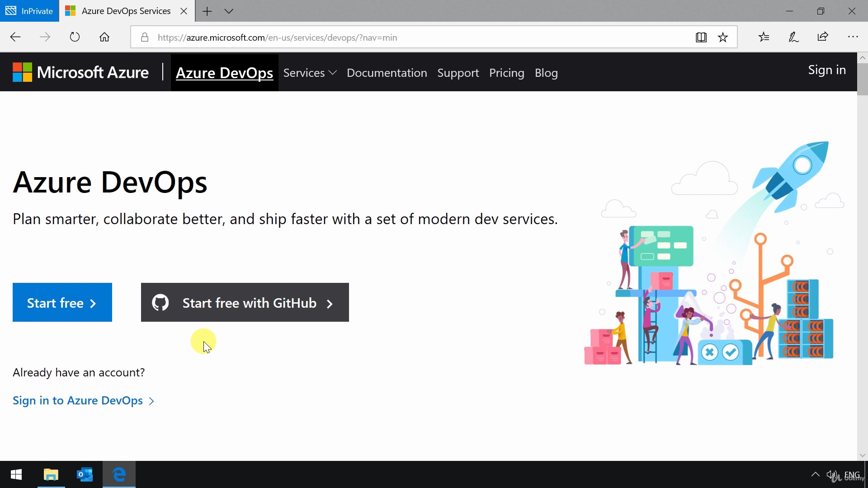
Task: Open Reading view book icon
Action: (701, 38)
